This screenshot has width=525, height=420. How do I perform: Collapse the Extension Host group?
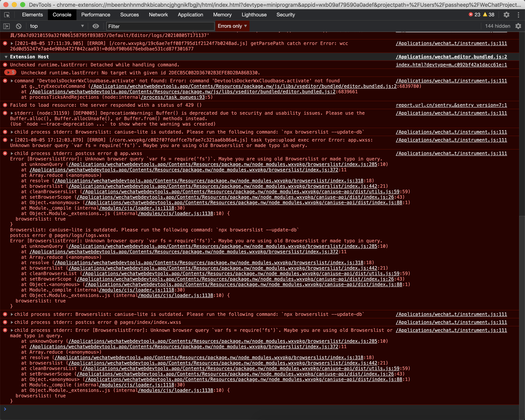[6, 57]
